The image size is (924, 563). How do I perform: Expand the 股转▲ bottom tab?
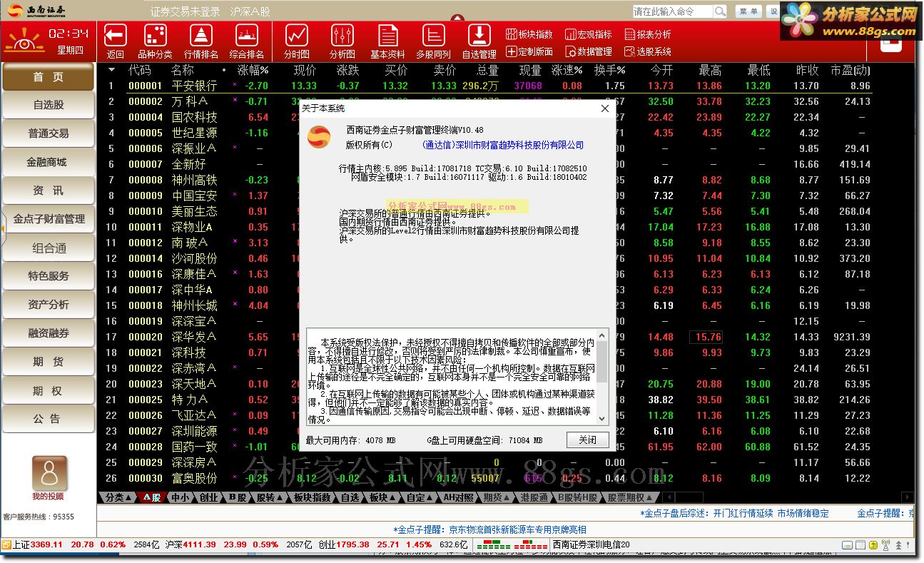coord(270,497)
